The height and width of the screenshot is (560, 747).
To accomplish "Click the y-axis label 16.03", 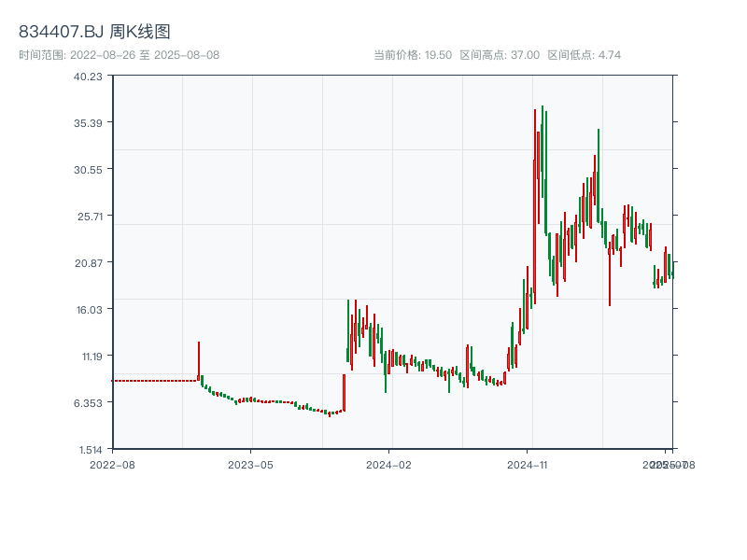I will [89, 310].
